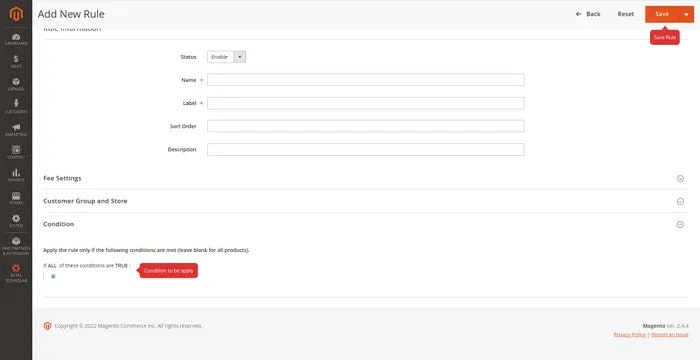Click the Reset button
This screenshot has width=700, height=360.
[625, 14]
